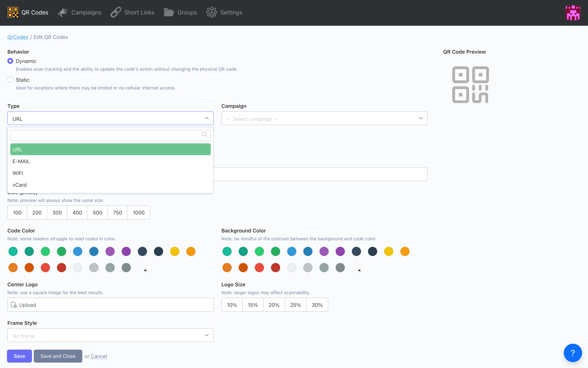588x368 pixels.
Task: Pick darkest gray Code Color swatch
Action: tap(126, 268)
